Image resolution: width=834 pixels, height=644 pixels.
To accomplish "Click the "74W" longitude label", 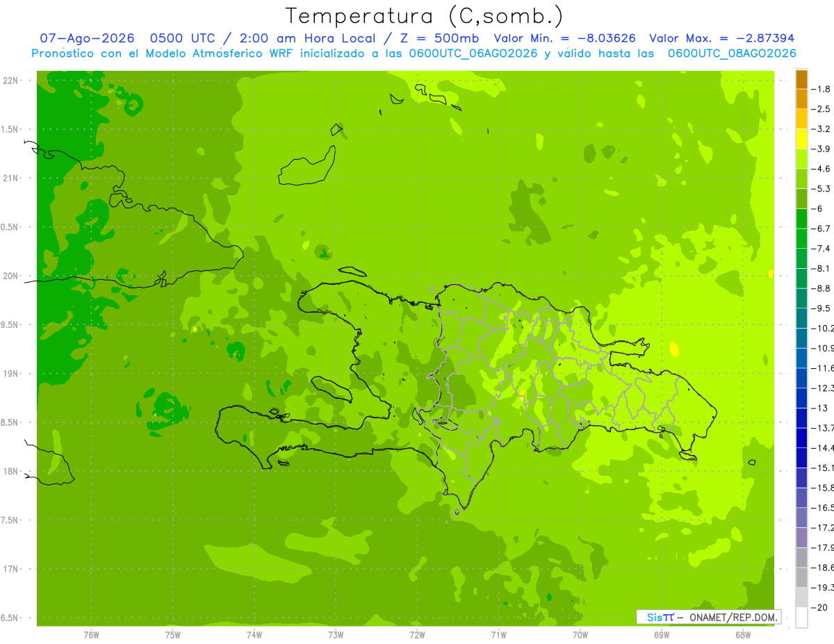I will coord(254,634).
